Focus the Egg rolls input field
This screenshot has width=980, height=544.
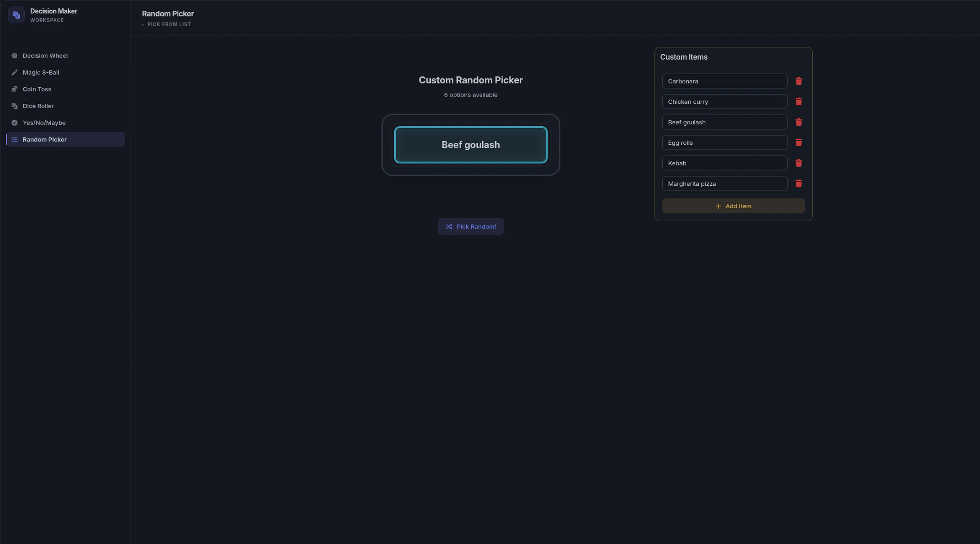[725, 143]
